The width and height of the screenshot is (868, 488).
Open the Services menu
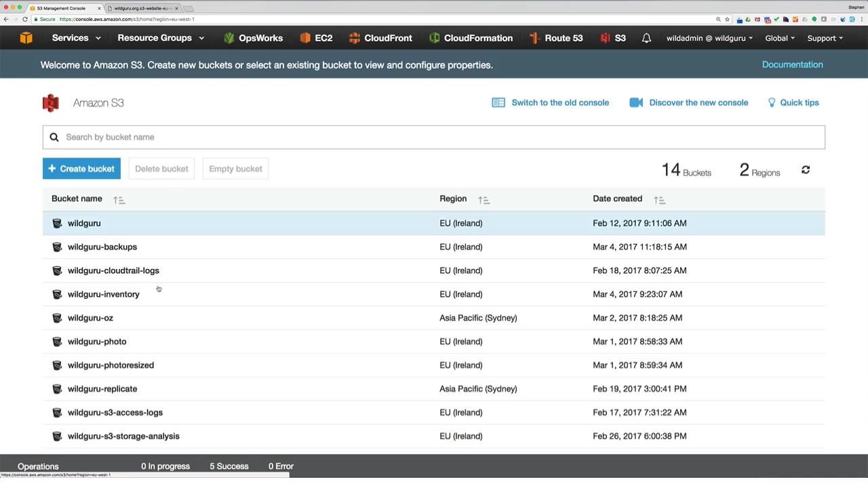[75, 38]
